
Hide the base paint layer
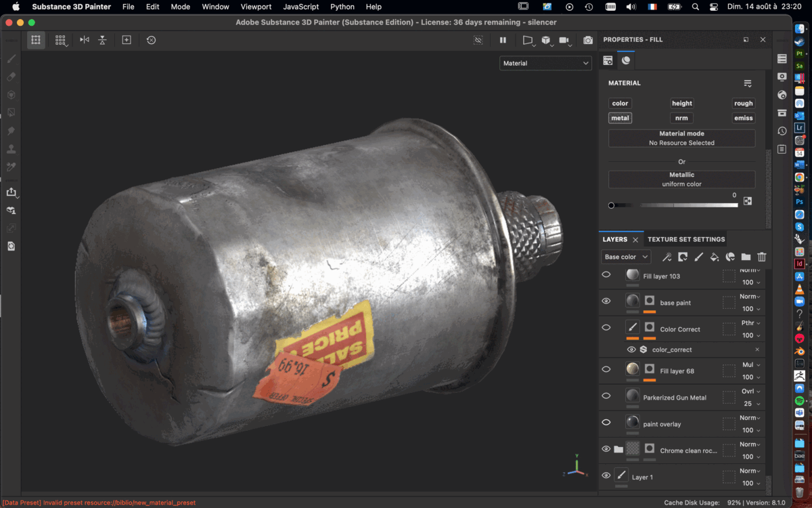(606, 301)
